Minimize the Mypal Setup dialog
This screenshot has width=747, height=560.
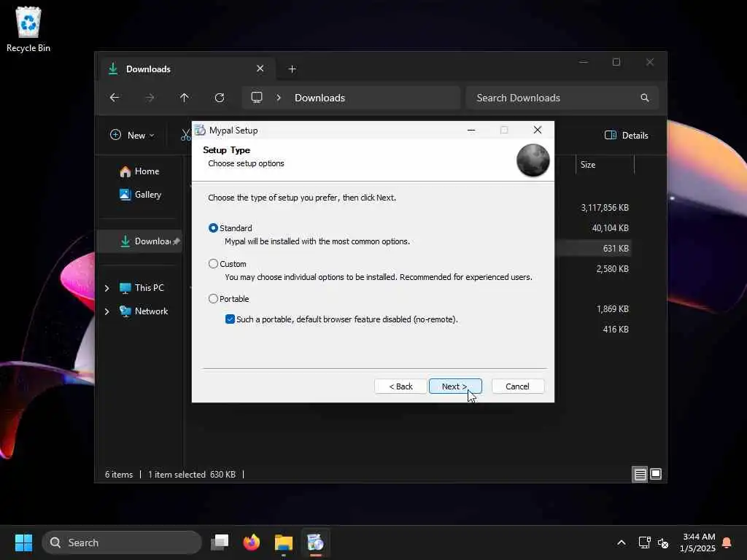[x=471, y=130]
